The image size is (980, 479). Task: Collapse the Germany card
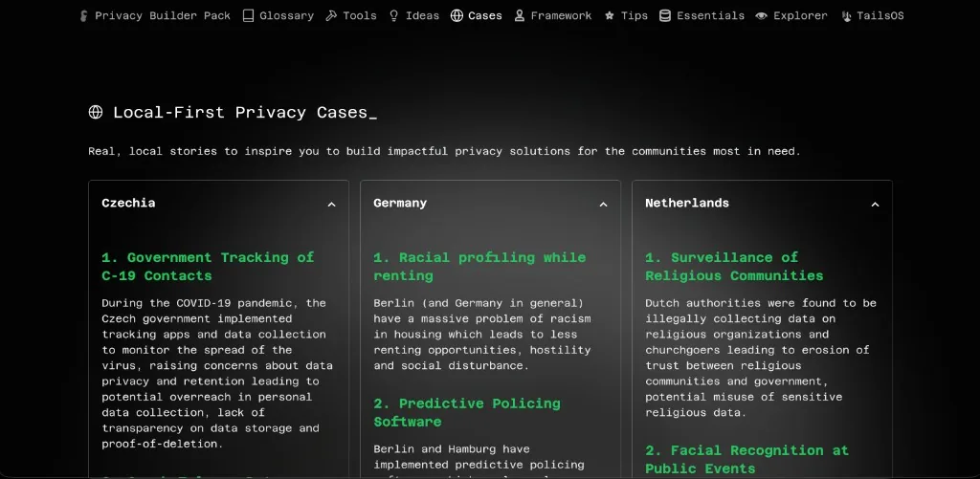pos(603,205)
